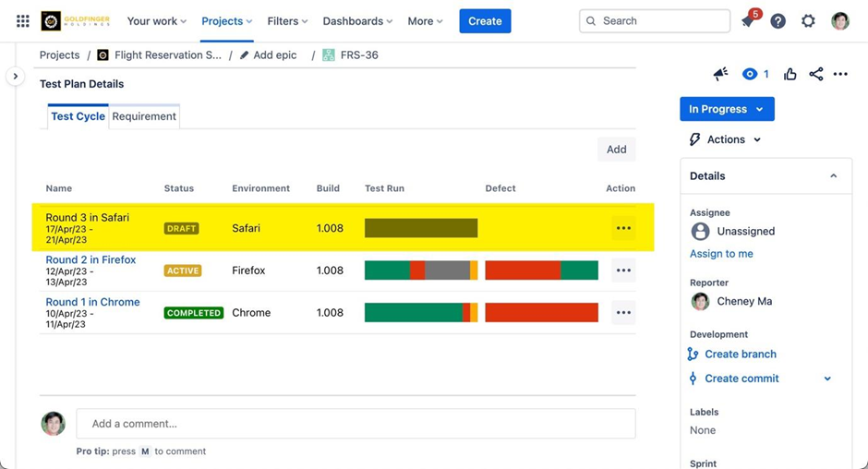Click the Assign to me link
Viewport: 868px width, 469px height.
coord(721,254)
